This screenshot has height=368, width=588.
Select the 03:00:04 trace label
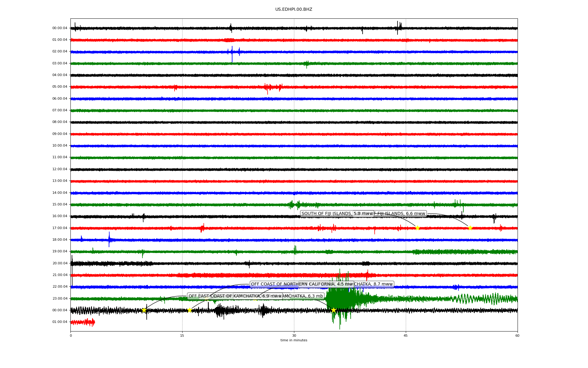coord(60,63)
